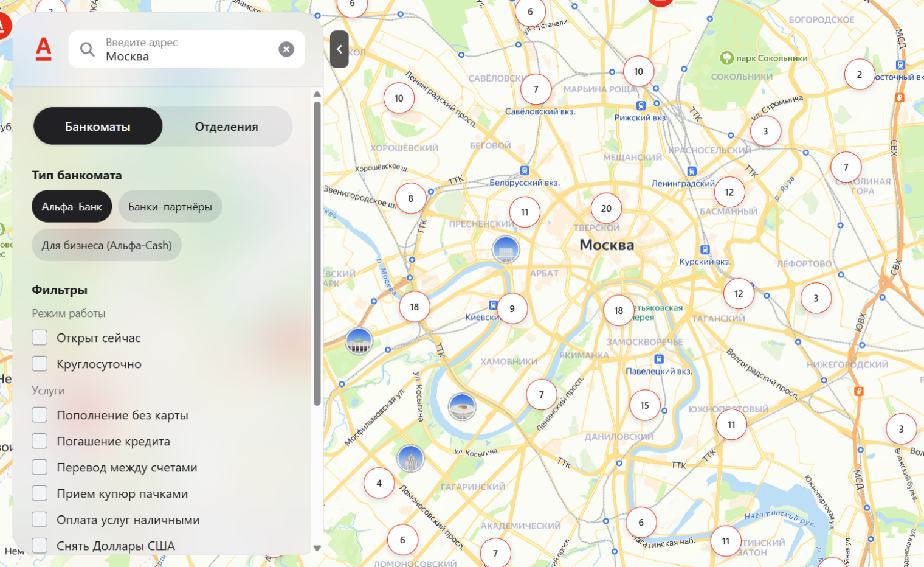Click the ХАМОВНИКИ district label
This screenshot has height=567, width=924.
click(x=509, y=361)
